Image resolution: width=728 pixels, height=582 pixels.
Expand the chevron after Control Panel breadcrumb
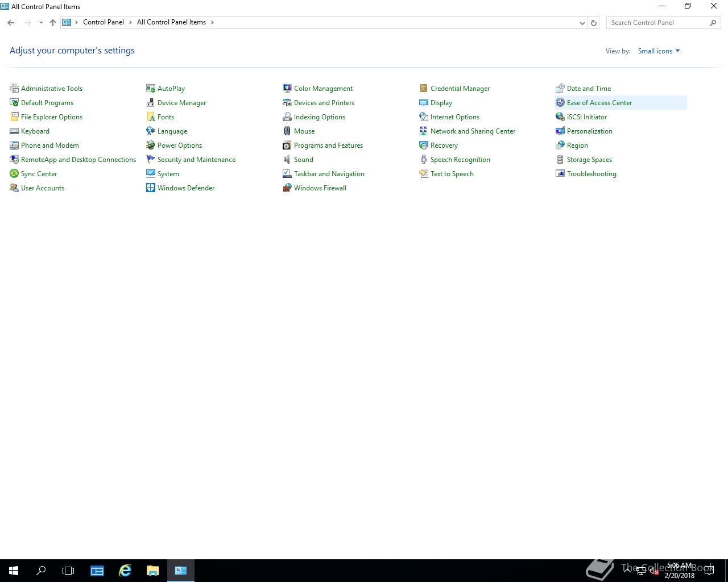(130, 22)
